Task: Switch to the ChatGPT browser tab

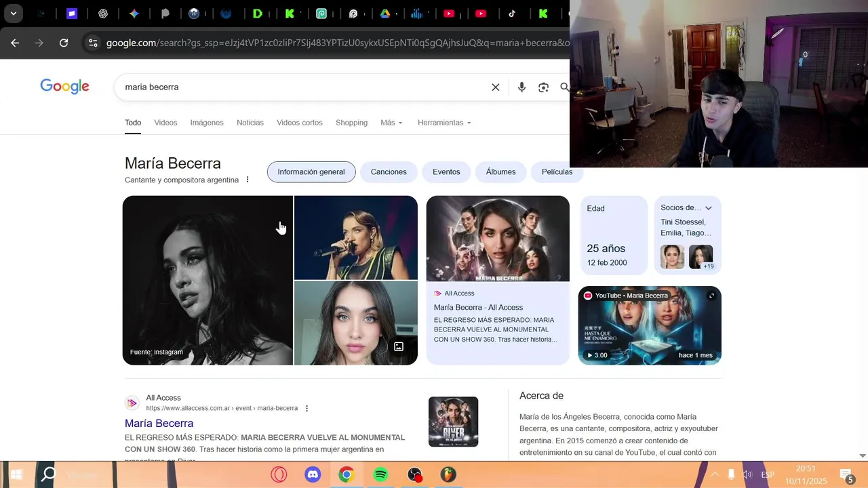Action: [x=103, y=14]
